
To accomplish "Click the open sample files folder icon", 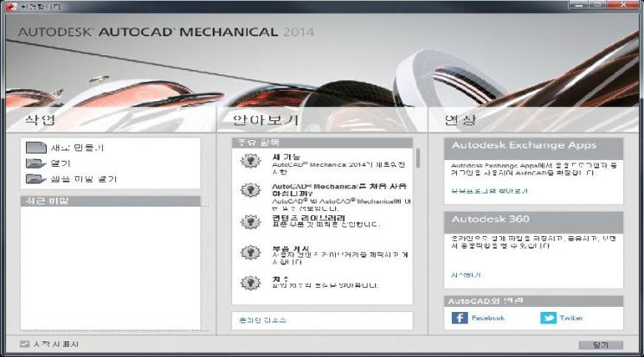I will pos(35,179).
